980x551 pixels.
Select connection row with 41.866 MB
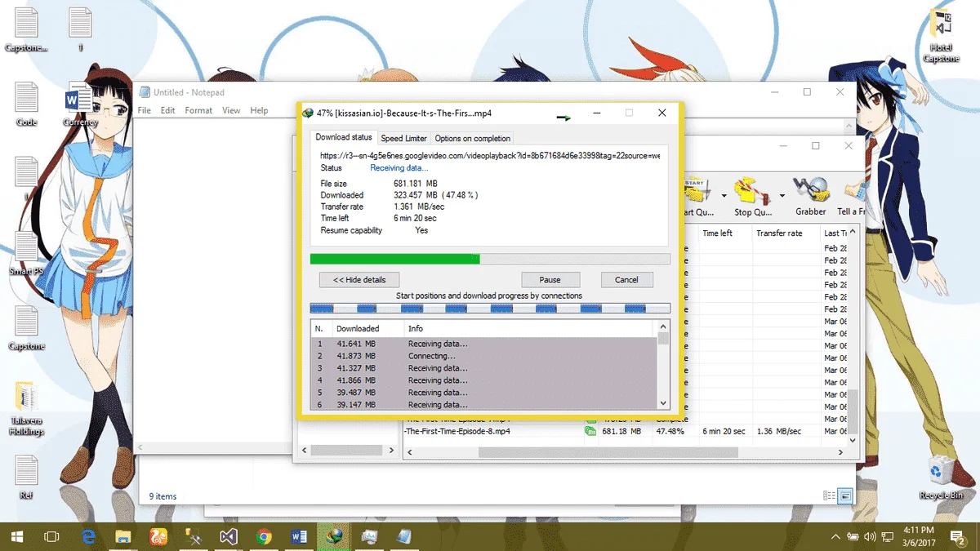pos(484,380)
